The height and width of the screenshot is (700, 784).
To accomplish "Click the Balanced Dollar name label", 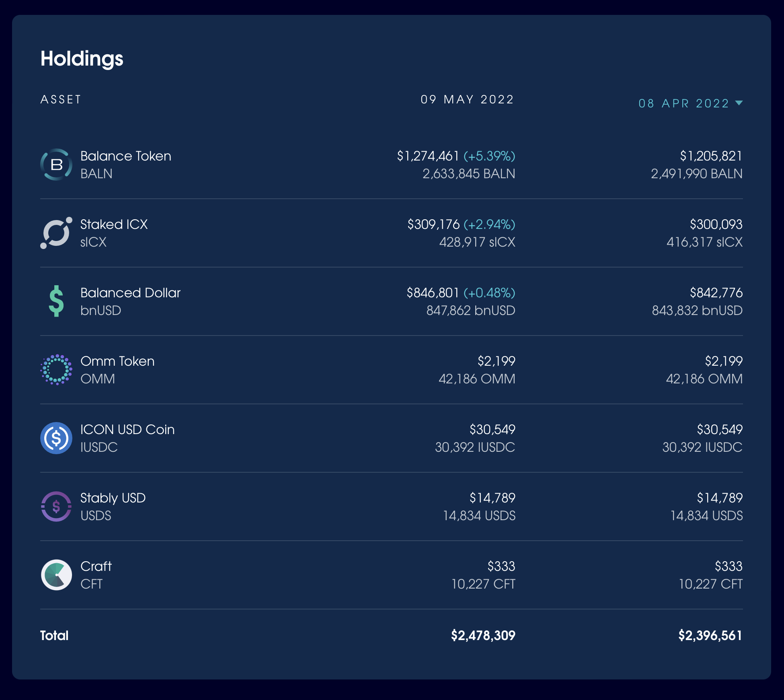I will tap(130, 293).
